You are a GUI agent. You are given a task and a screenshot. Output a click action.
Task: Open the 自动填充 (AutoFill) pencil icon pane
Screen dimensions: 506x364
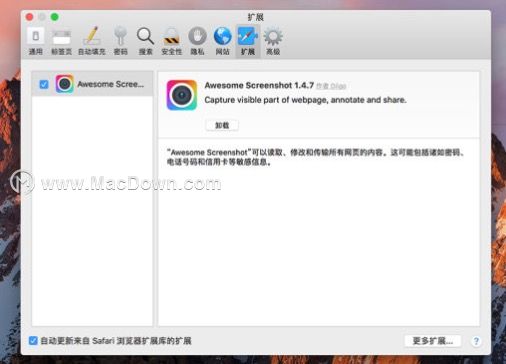(92, 41)
